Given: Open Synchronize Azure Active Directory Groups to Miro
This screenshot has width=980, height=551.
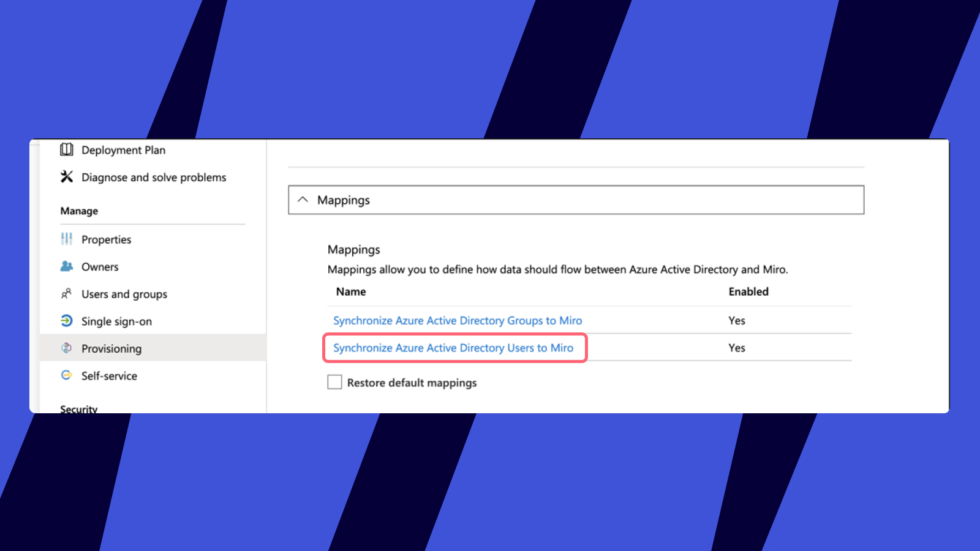Looking at the screenshot, I should point(457,321).
